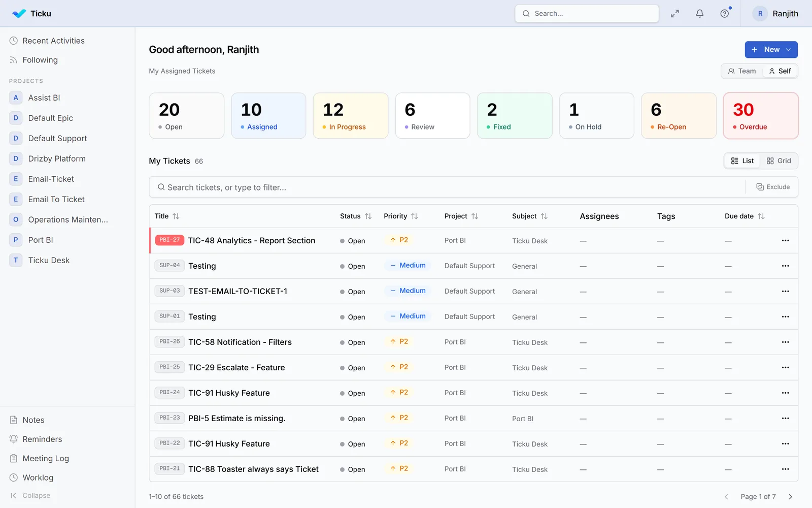Click the red PBI-27 ticket badge
Screen dimensions: 812x508
(x=170, y=240)
